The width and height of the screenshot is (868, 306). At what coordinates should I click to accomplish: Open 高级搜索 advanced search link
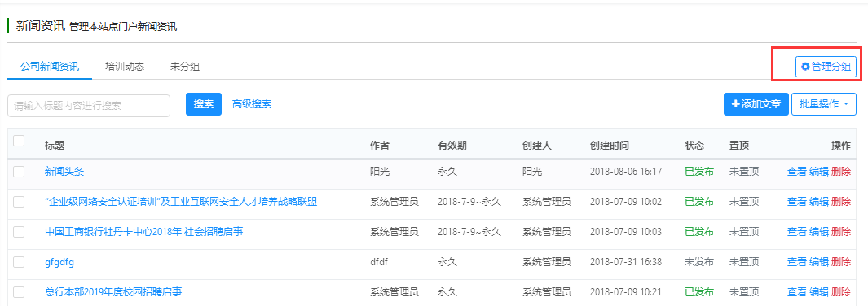click(252, 104)
